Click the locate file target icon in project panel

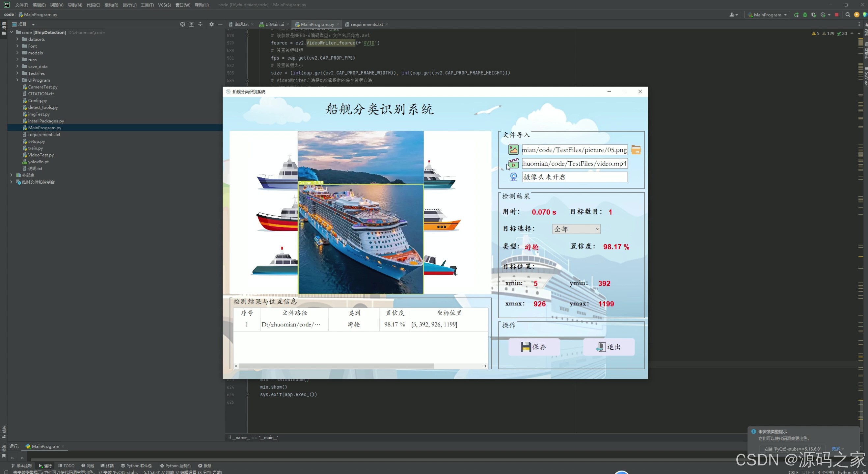[182, 24]
